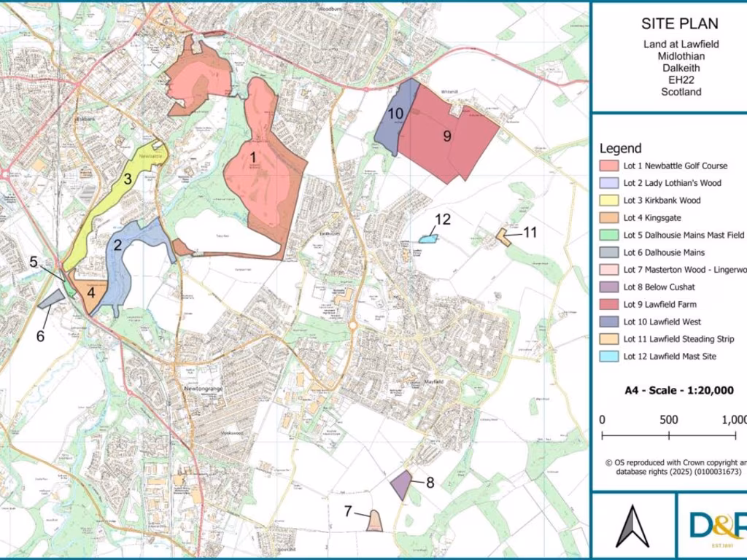Click the Lot 1 Newbattle Golf Course swatch

click(608, 166)
